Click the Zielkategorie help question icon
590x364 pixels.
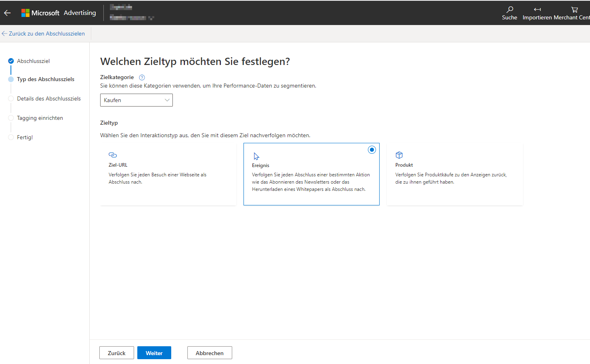tap(142, 77)
